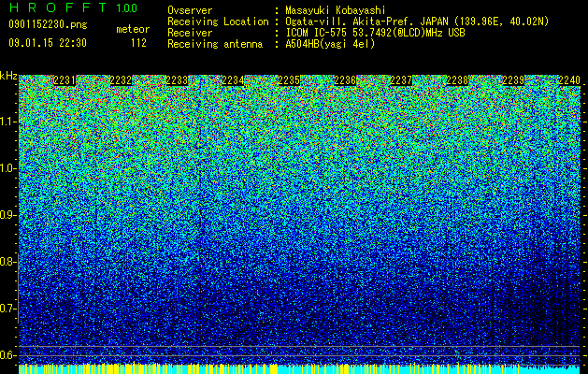Viewport: 588px width, 374px height.
Task: Click the 2231 time marker
Action: (x=65, y=80)
